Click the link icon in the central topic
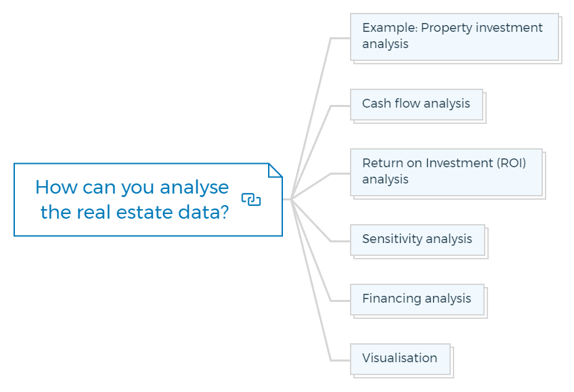 click(x=251, y=200)
